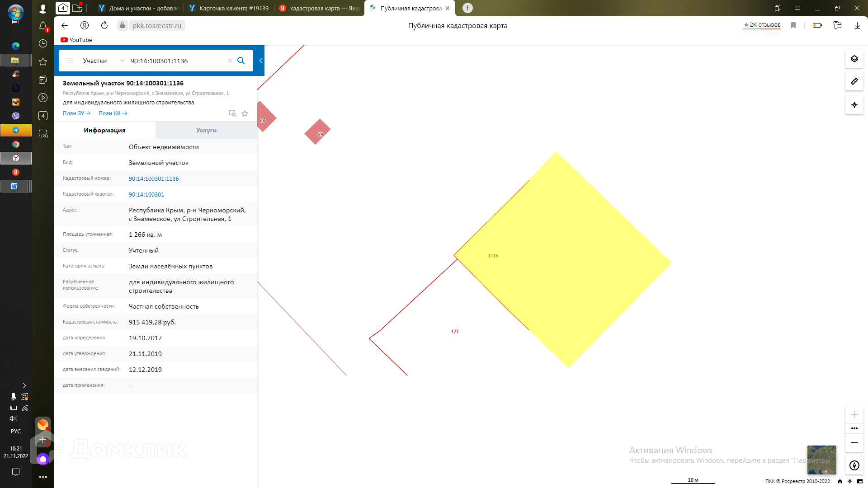
Task: Toggle satellite basemap thumbnail
Action: click(x=821, y=460)
